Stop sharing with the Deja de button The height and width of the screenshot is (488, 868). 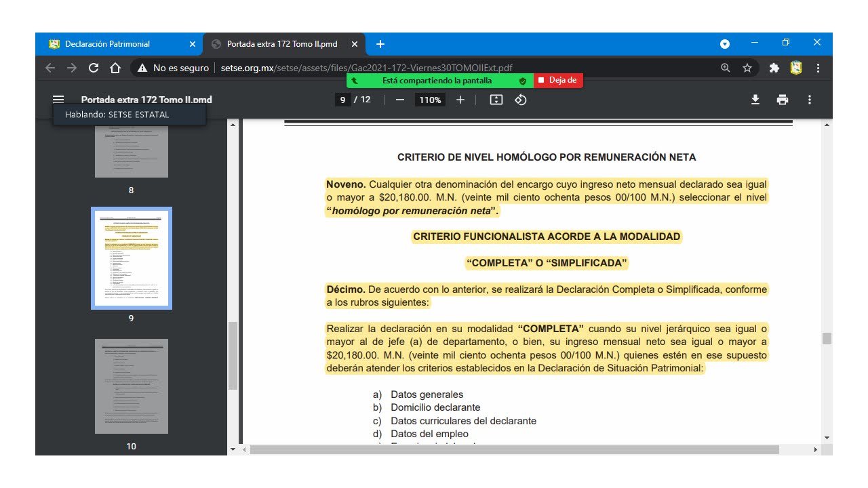pyautogui.click(x=558, y=80)
